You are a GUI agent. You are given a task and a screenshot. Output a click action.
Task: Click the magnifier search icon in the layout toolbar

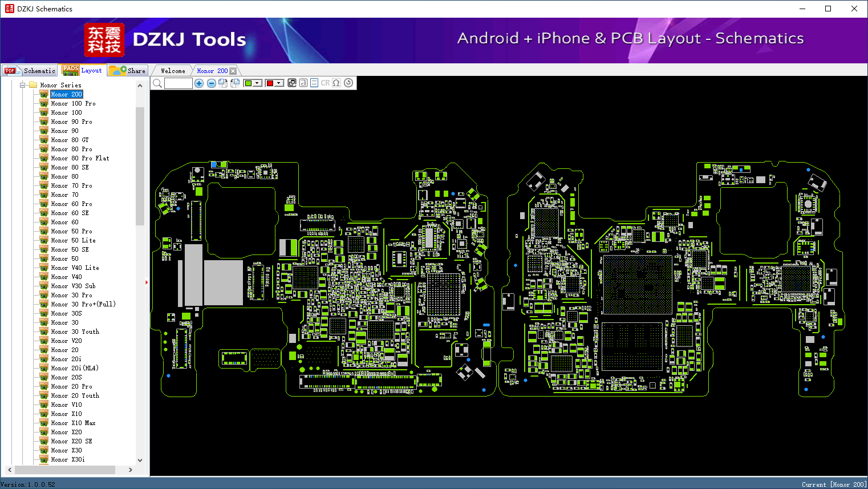157,83
